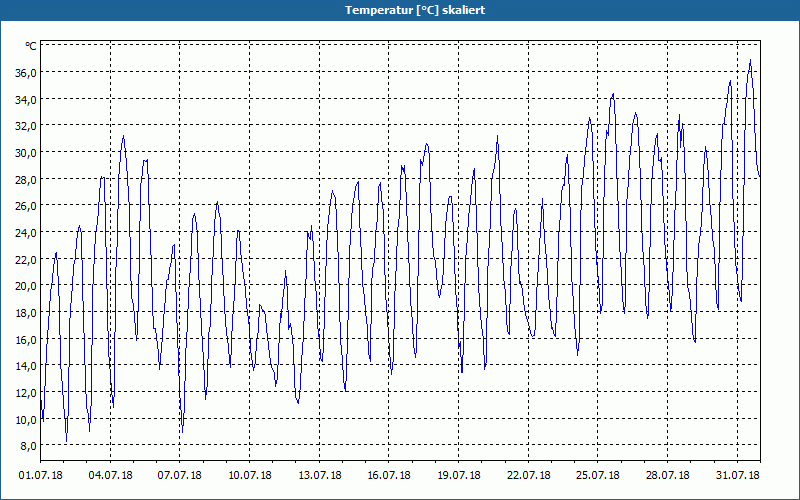Click the 22,0 y-axis label
Screen dimensions: 800x500
26,260
